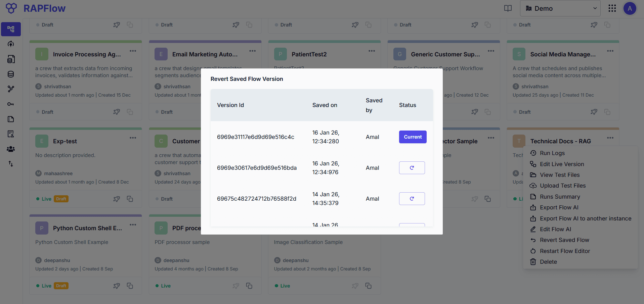The height and width of the screenshot is (304, 644).
Task: Open the connections graph icon in sidebar
Action: point(10,89)
